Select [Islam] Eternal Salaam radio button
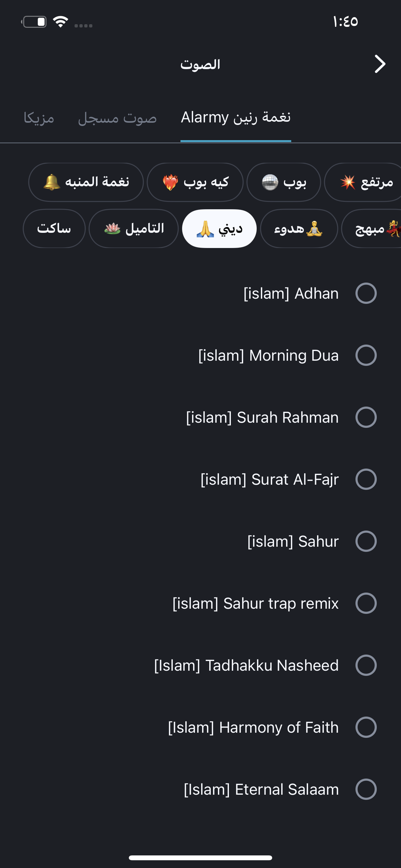Viewport: 401px width, 868px height. (x=366, y=789)
